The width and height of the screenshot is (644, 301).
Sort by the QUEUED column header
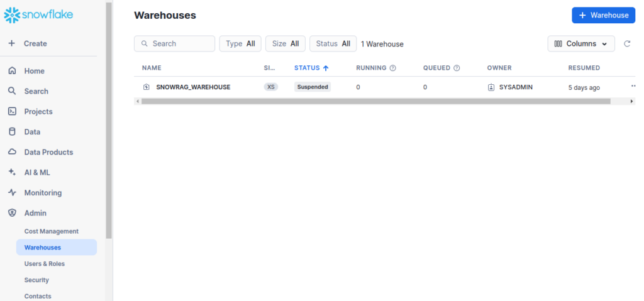click(x=437, y=68)
